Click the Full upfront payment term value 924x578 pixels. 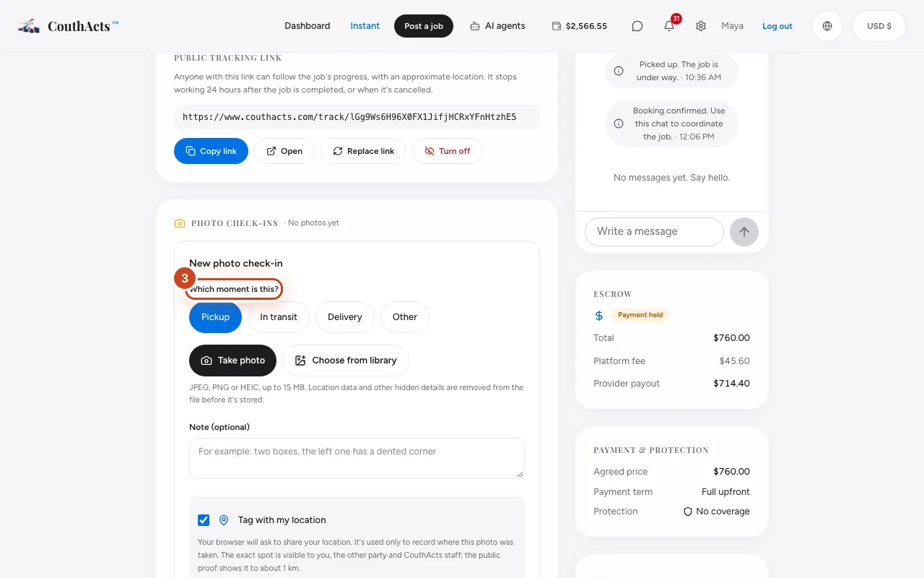[x=725, y=492]
